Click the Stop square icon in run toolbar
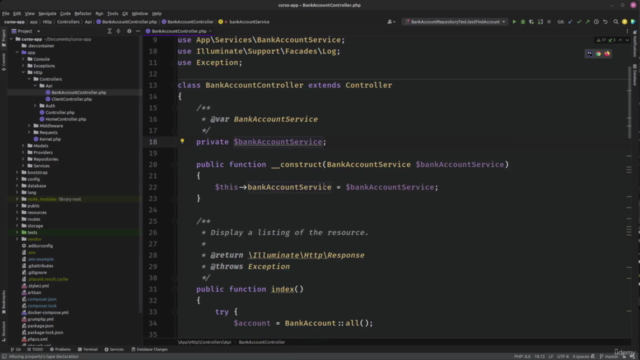Image resolution: width=640 pixels, height=360 pixels. coord(549,22)
